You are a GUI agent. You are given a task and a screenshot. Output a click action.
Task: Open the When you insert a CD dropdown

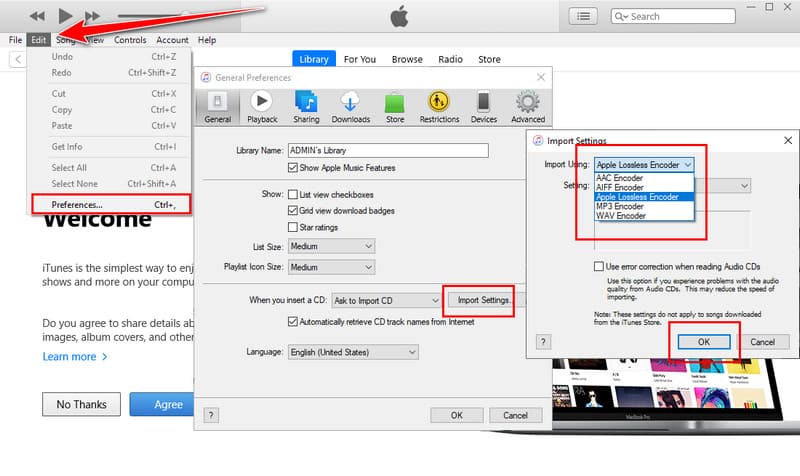pyautogui.click(x=386, y=300)
